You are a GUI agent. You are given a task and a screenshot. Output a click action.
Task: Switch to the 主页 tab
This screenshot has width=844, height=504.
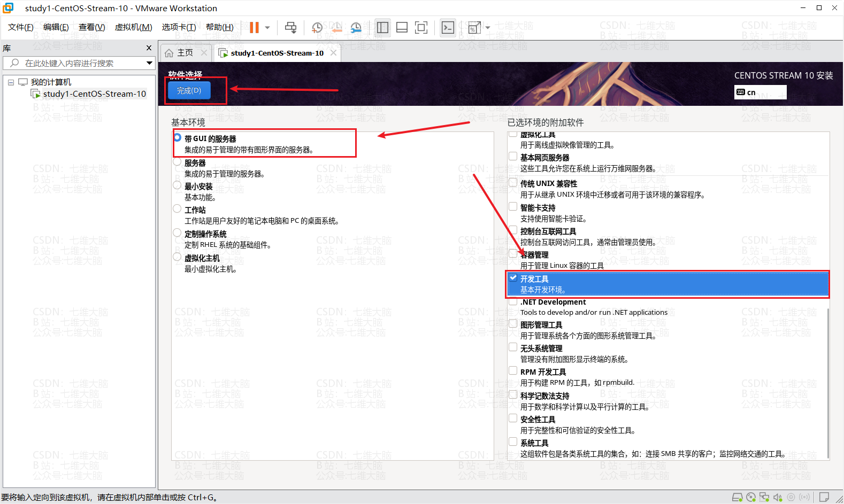pyautogui.click(x=185, y=53)
